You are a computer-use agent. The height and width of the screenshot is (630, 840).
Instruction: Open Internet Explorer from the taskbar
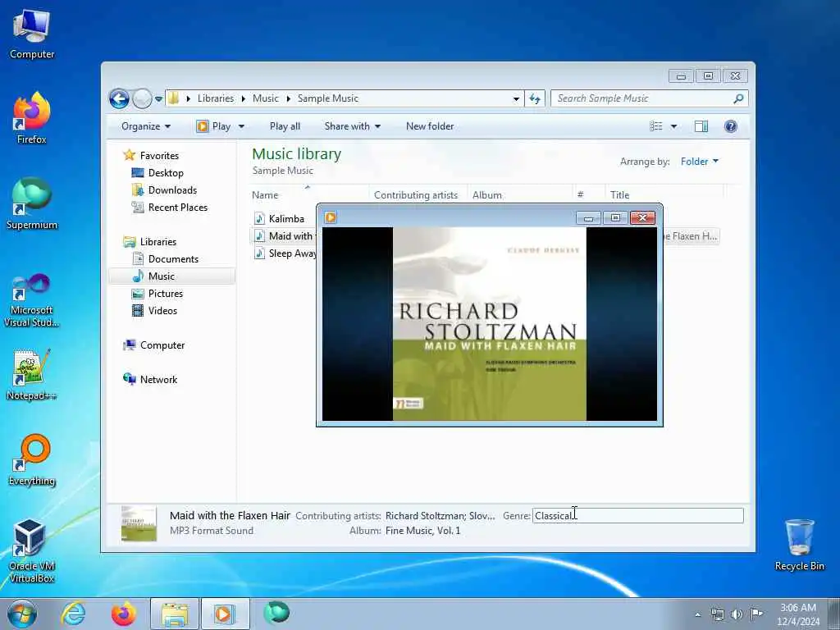click(73, 614)
